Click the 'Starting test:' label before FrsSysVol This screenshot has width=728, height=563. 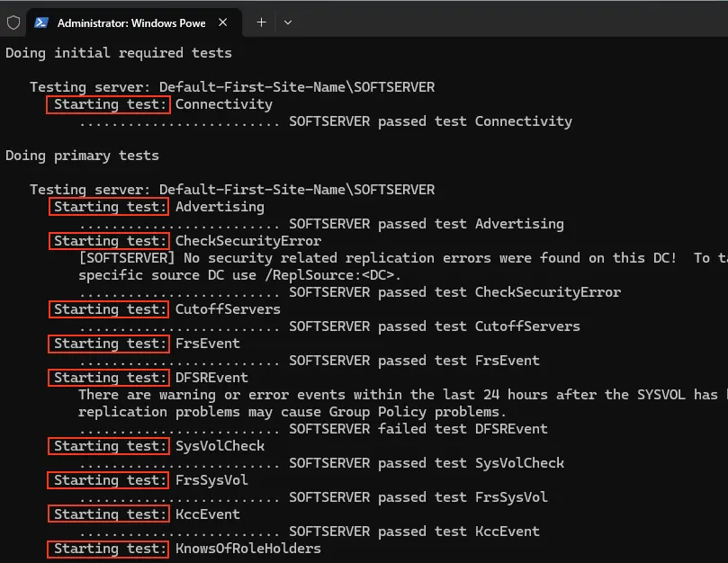[x=109, y=480]
